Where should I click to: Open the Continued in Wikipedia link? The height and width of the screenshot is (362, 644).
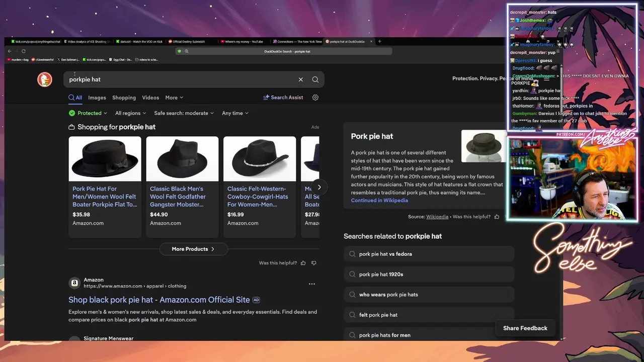tap(379, 200)
